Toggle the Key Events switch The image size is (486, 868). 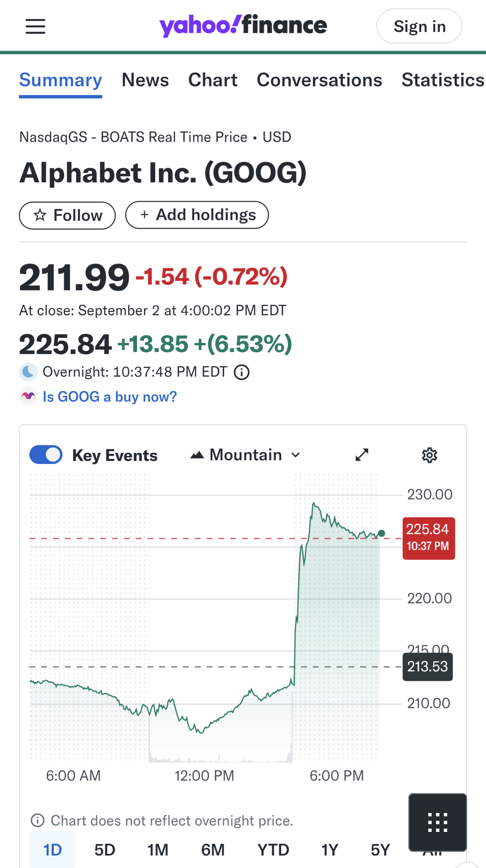pos(46,455)
